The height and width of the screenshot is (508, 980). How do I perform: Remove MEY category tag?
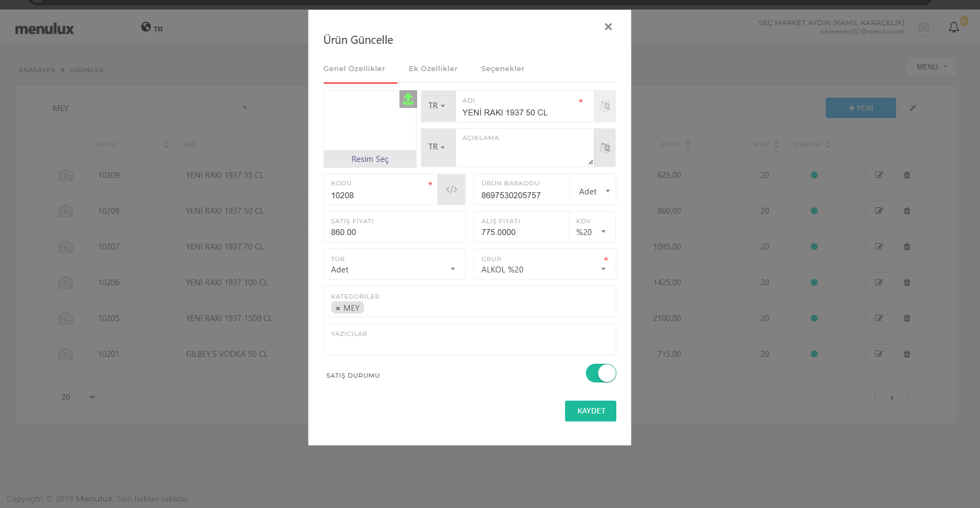point(338,308)
